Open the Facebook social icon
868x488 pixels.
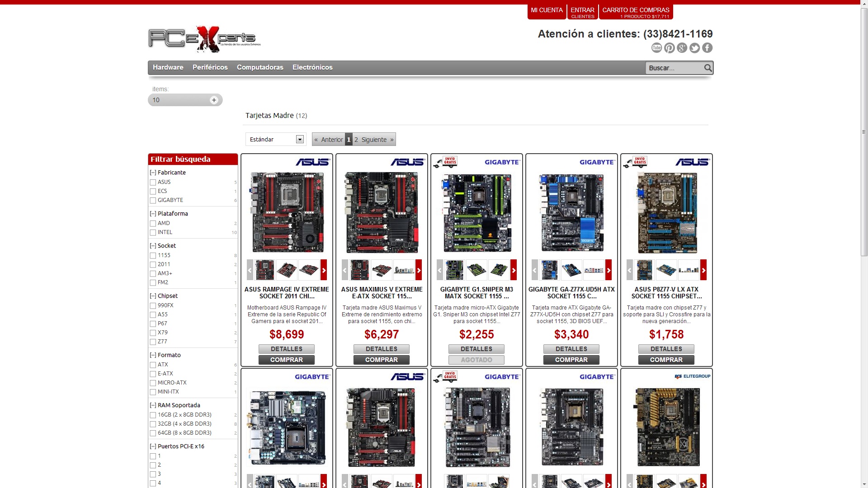[x=707, y=48]
